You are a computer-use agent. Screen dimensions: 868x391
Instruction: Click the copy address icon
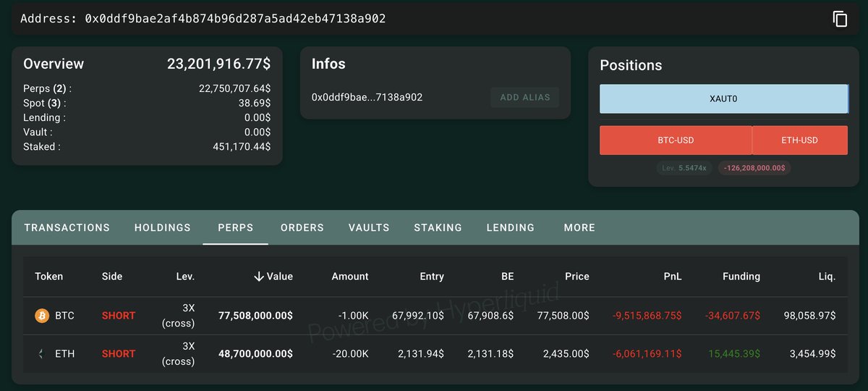(x=840, y=19)
